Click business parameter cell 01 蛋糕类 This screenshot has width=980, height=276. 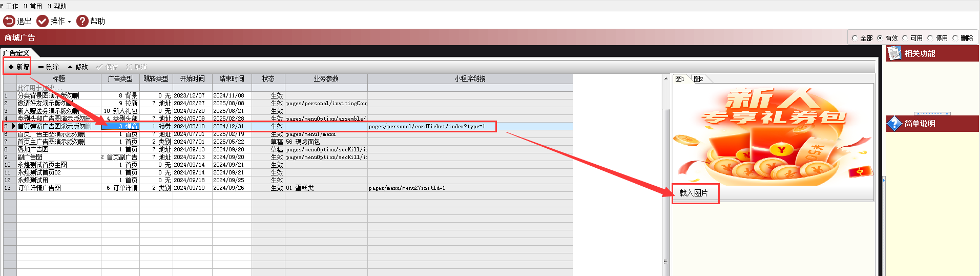coord(326,188)
